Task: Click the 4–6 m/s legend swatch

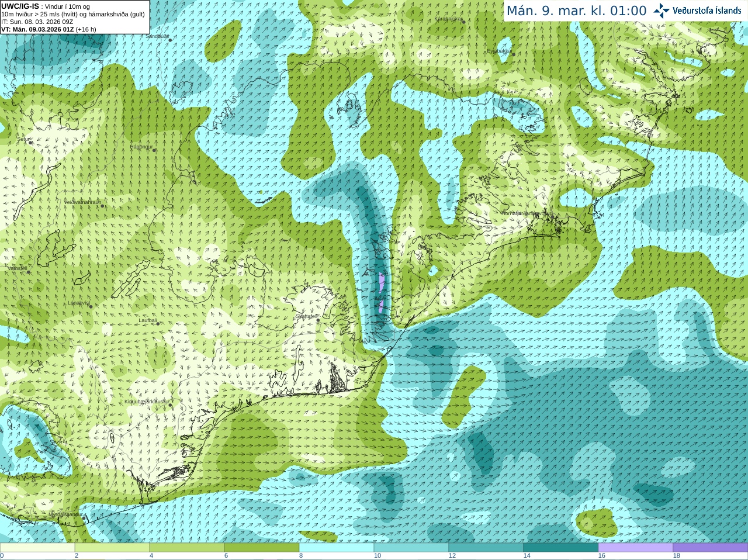Action: coord(187,548)
